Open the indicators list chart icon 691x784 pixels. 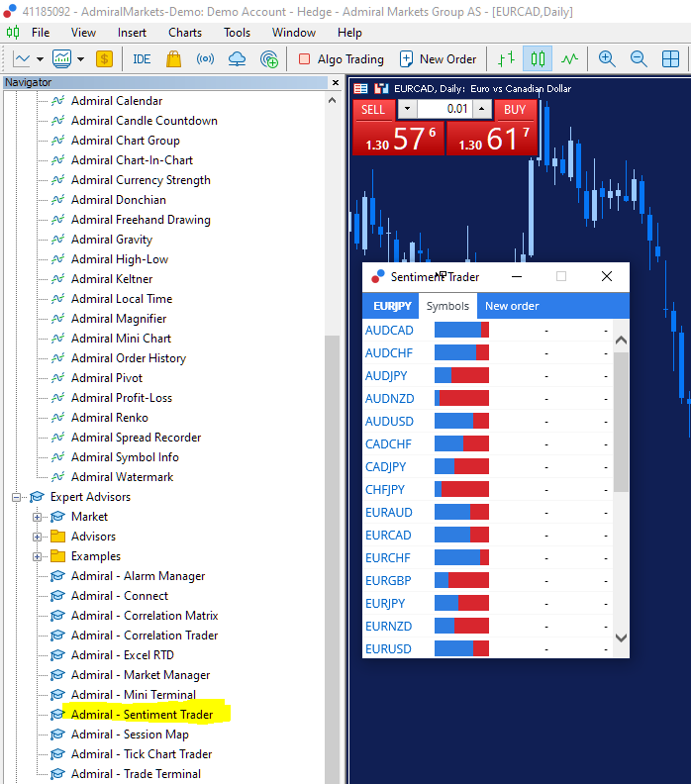click(62, 59)
